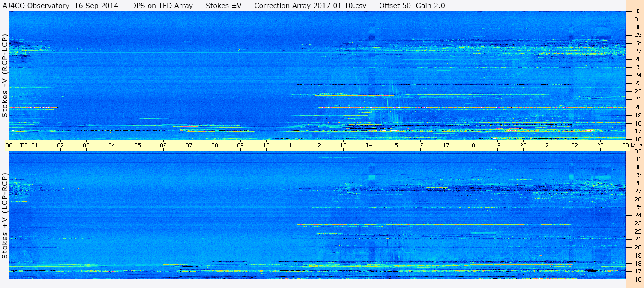This screenshot has width=644, height=288.
Task: Select hour 05 on UTC time axis
Action: point(137,145)
